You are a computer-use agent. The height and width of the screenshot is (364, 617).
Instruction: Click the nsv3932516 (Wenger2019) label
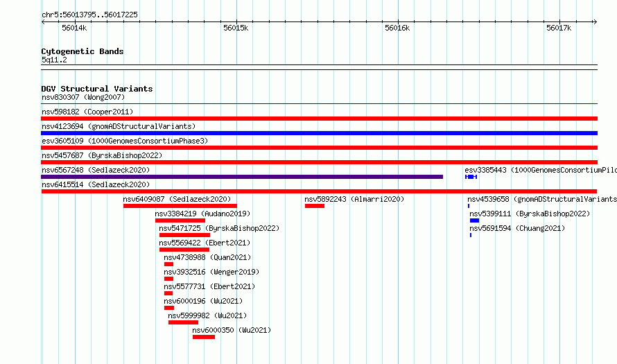(x=211, y=272)
